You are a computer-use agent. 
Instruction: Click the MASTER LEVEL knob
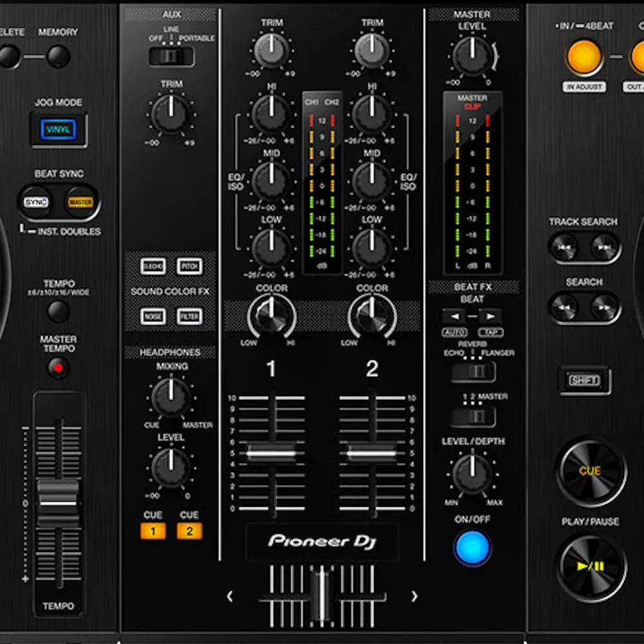(472, 56)
